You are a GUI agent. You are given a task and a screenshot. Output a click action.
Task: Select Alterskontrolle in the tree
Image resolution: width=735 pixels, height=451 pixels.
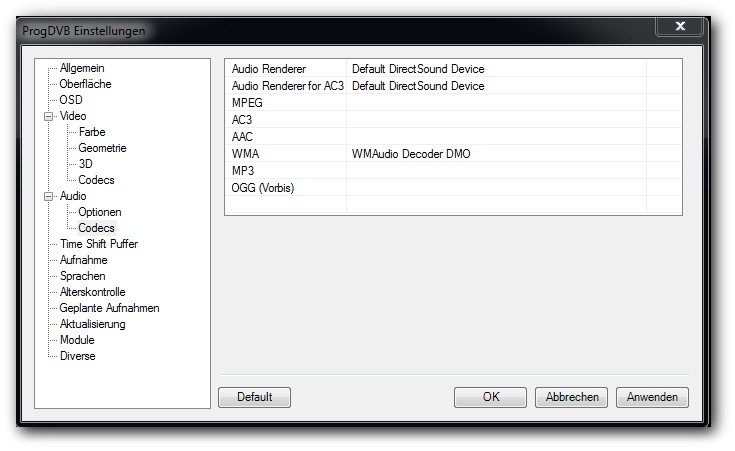click(x=92, y=292)
